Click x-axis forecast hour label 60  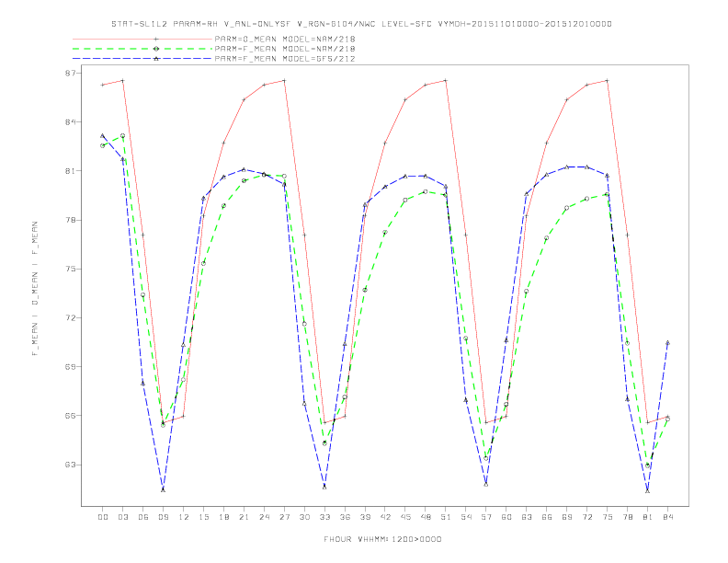point(506,517)
